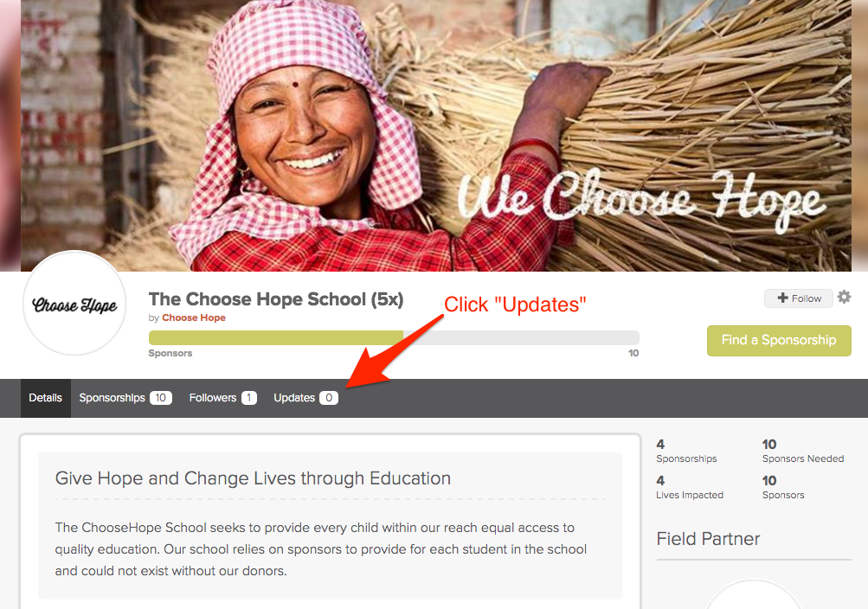Click the Sponsorships count badge showing 10

click(161, 398)
